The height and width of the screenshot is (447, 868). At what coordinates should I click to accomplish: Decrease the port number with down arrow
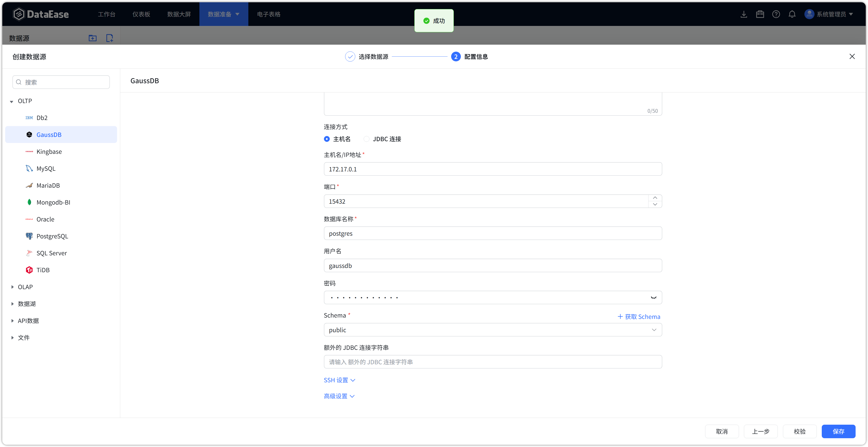coord(655,205)
